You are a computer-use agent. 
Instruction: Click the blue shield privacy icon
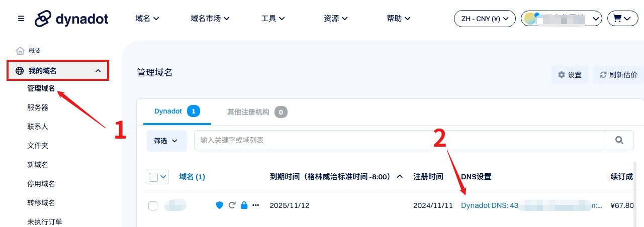pyautogui.click(x=219, y=205)
